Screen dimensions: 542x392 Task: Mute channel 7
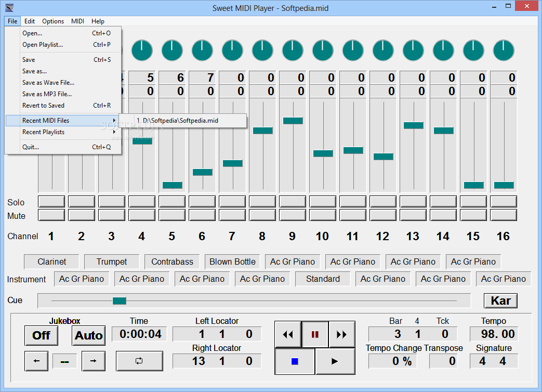[x=232, y=215]
